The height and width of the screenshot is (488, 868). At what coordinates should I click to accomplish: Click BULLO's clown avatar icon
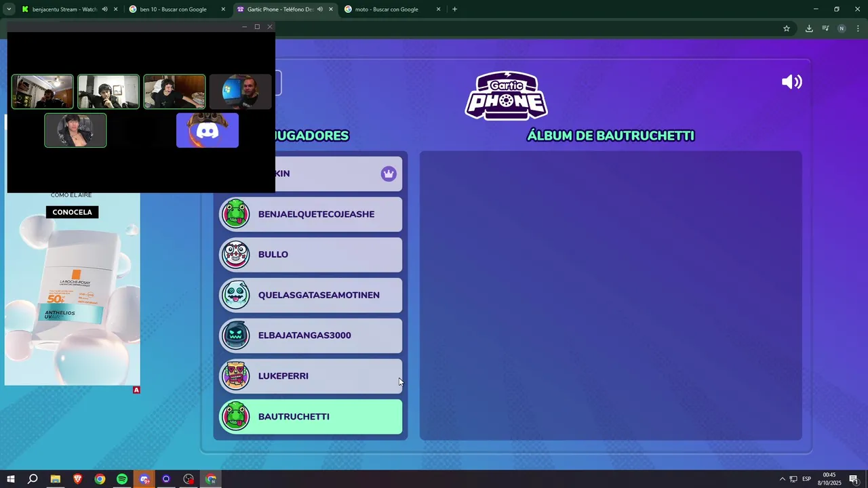click(236, 255)
